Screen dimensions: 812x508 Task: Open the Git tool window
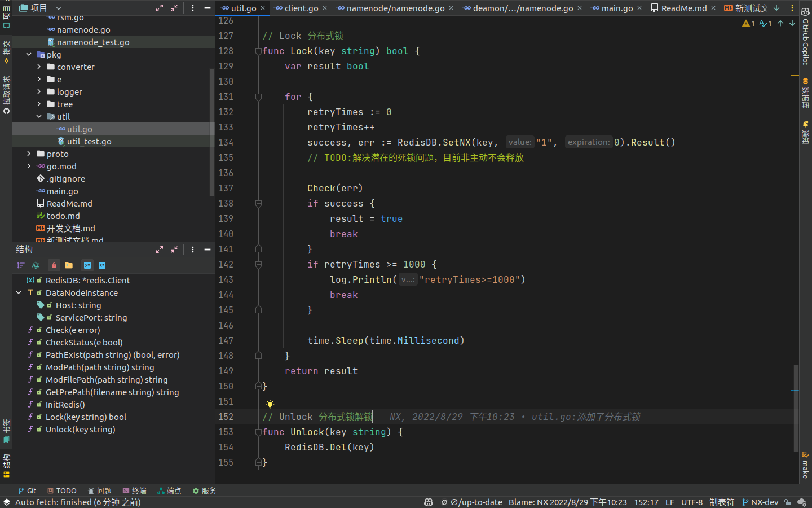coord(27,491)
